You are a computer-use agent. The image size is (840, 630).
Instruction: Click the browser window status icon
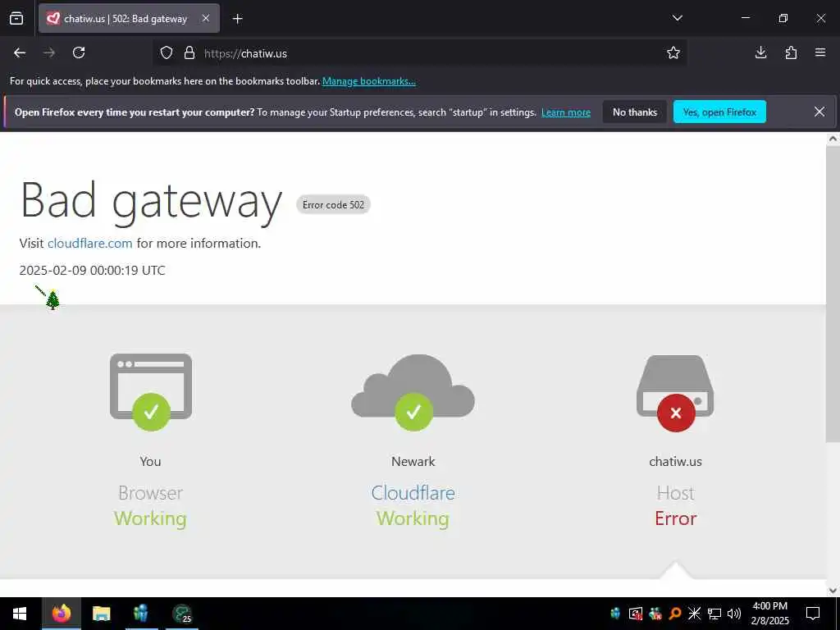(151, 391)
